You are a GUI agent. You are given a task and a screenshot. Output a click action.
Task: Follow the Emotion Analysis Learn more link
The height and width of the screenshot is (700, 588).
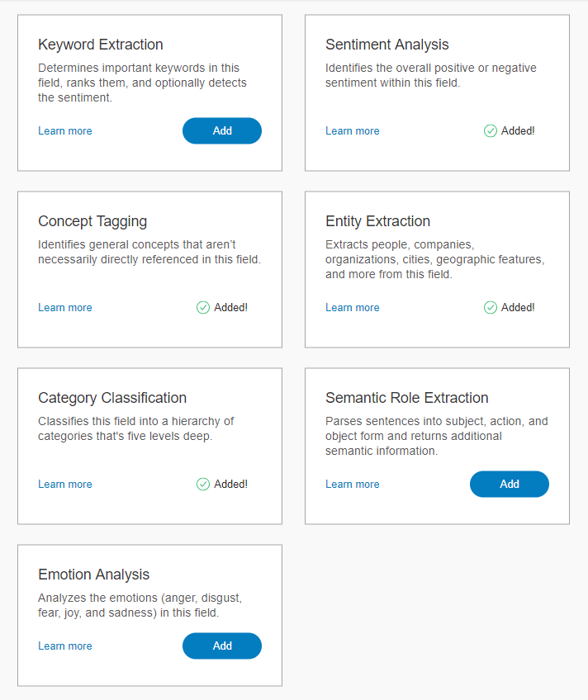(65, 646)
